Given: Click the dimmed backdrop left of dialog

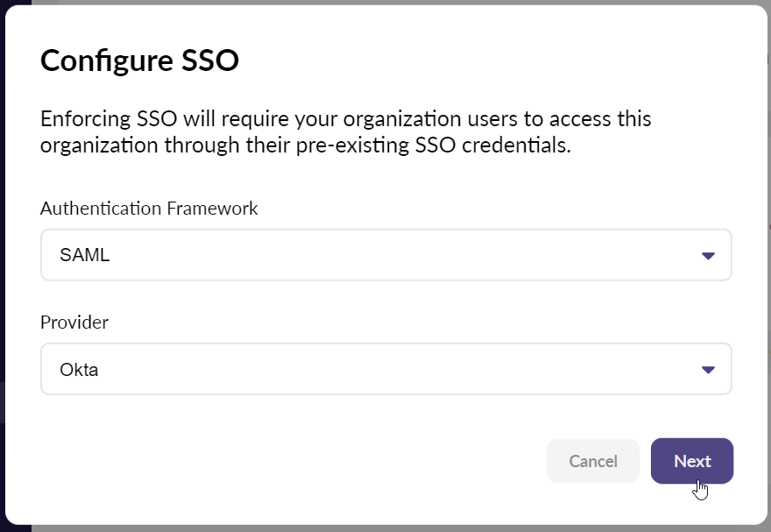Looking at the screenshot, I should 3,266.
